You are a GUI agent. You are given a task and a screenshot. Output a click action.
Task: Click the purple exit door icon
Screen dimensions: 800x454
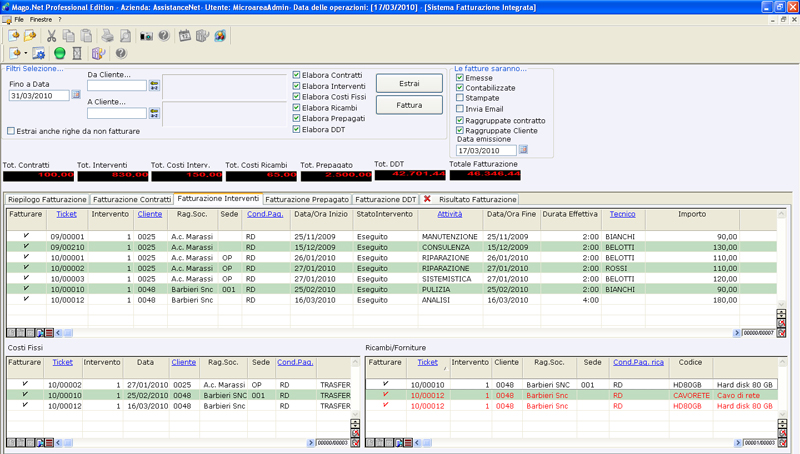pyautogui.click(x=98, y=53)
